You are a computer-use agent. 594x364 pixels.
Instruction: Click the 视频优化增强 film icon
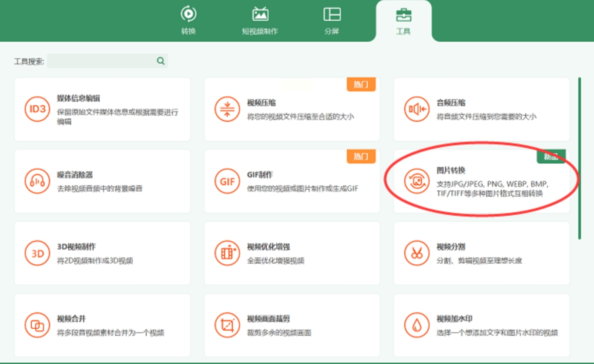click(227, 253)
